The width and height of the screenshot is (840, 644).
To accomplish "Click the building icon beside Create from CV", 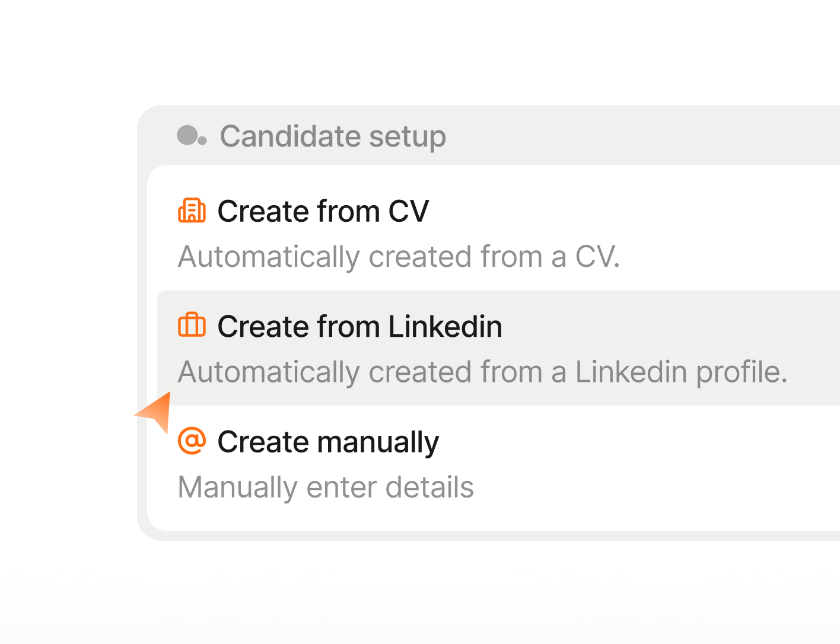I will click(191, 211).
